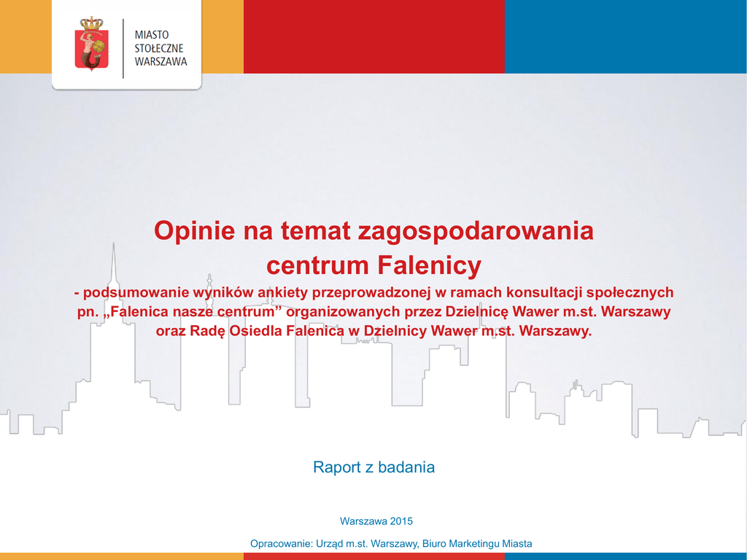Click the 'Warszawa 2015' text
Screen dimensions: 747x560
tap(376, 521)
